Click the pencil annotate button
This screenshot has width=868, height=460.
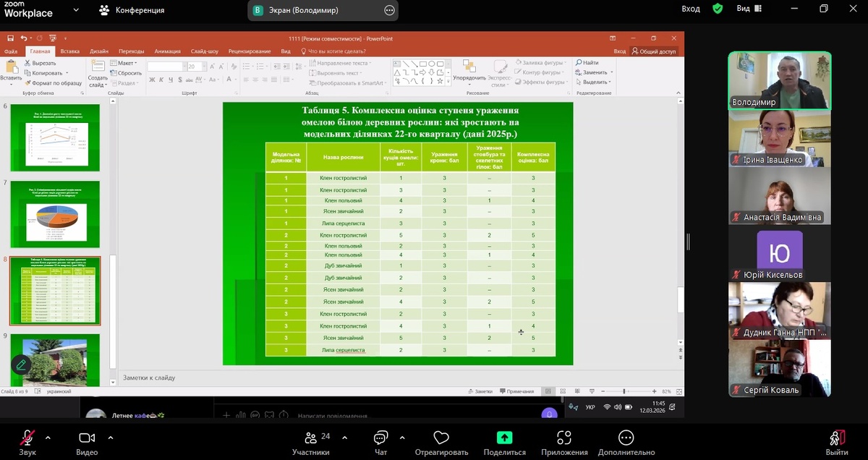coord(21,365)
